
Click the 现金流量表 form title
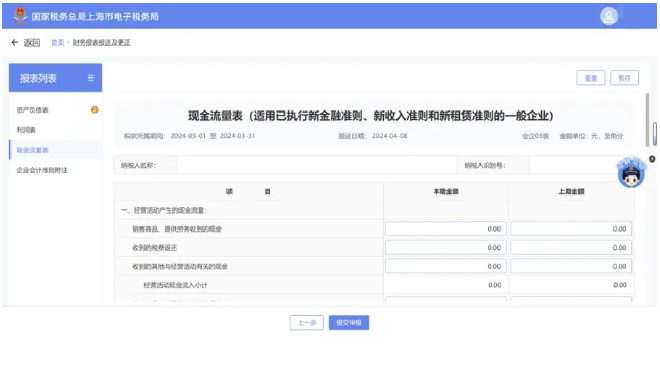click(x=370, y=116)
